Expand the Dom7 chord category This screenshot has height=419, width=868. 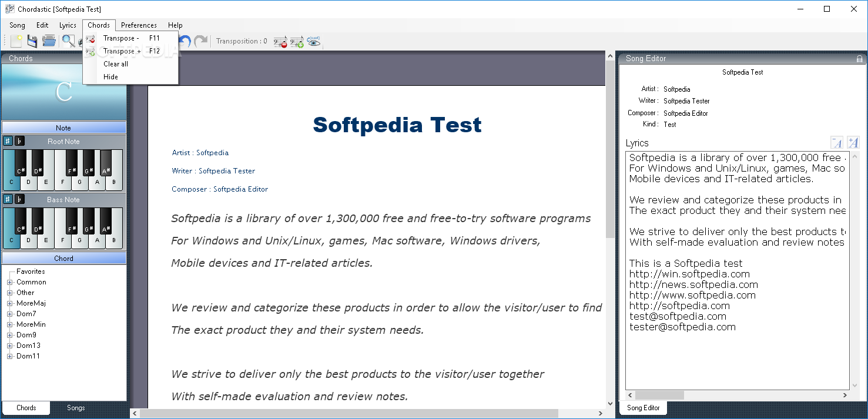pos(9,314)
